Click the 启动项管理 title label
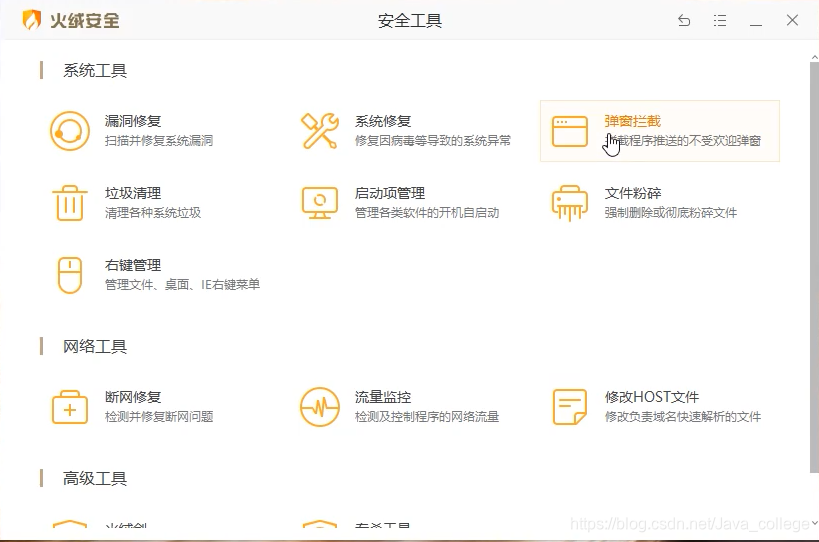This screenshot has height=542, width=819. coord(390,193)
